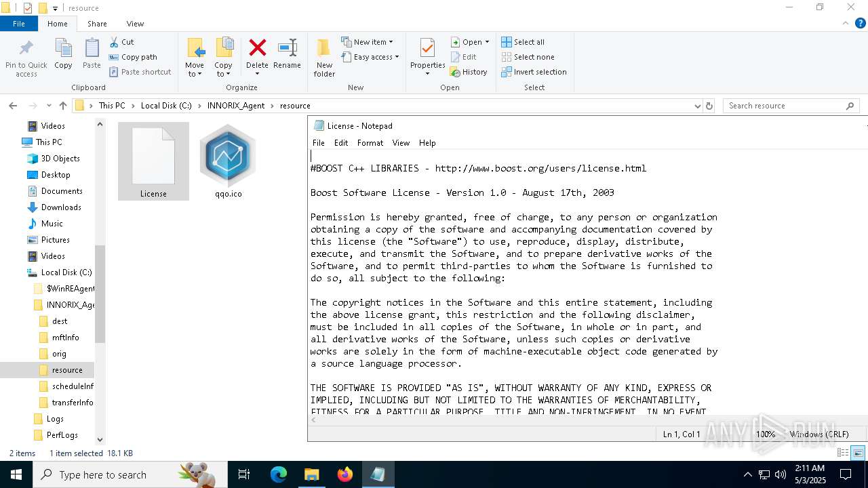
Task: Select 3D Objects in navigation pane
Action: 60,159
